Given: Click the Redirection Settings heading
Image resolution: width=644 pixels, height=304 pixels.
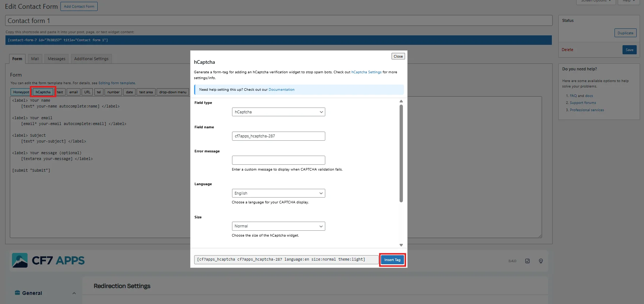Looking at the screenshot, I should (122, 286).
